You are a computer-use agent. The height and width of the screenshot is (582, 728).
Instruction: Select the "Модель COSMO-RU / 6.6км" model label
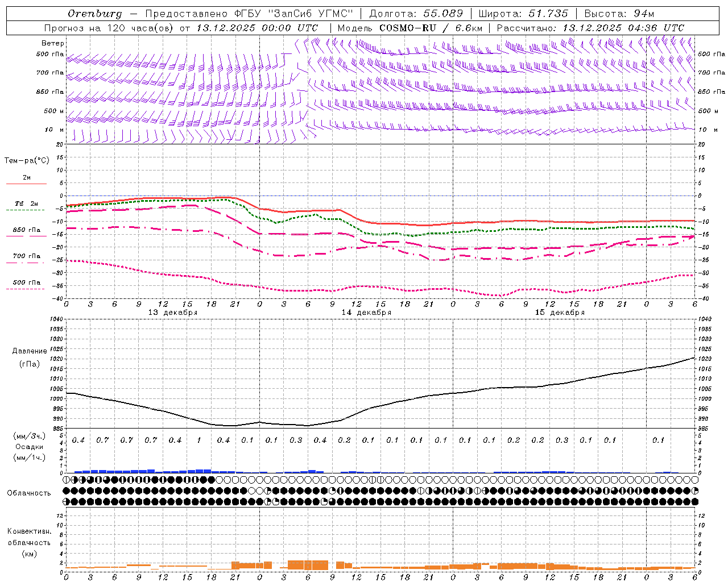[x=410, y=28]
